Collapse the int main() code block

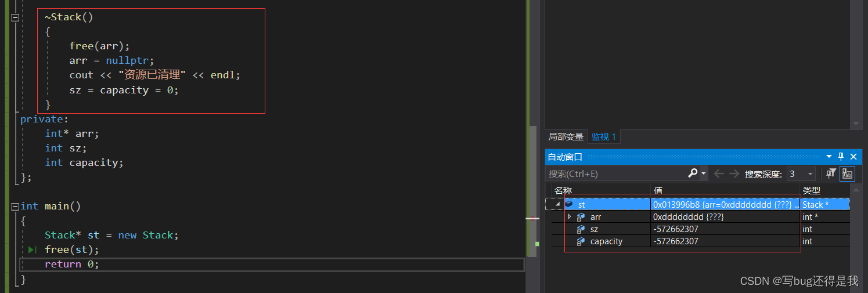(15, 206)
